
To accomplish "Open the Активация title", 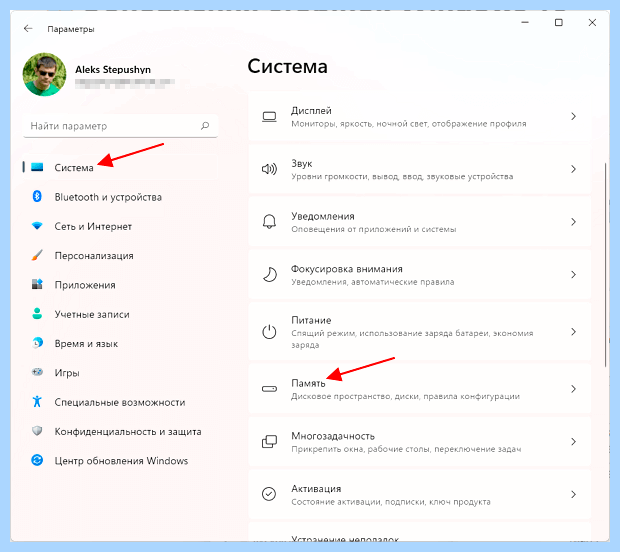I will [316, 489].
